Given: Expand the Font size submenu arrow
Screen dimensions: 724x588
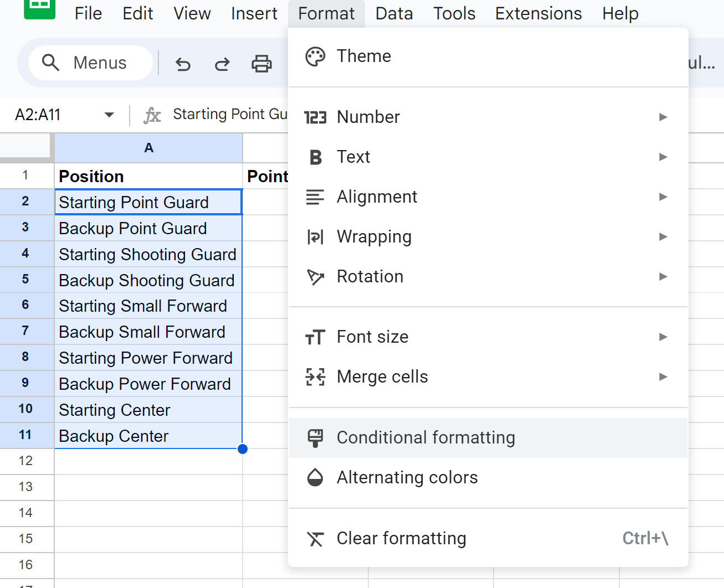Looking at the screenshot, I should pyautogui.click(x=663, y=337).
